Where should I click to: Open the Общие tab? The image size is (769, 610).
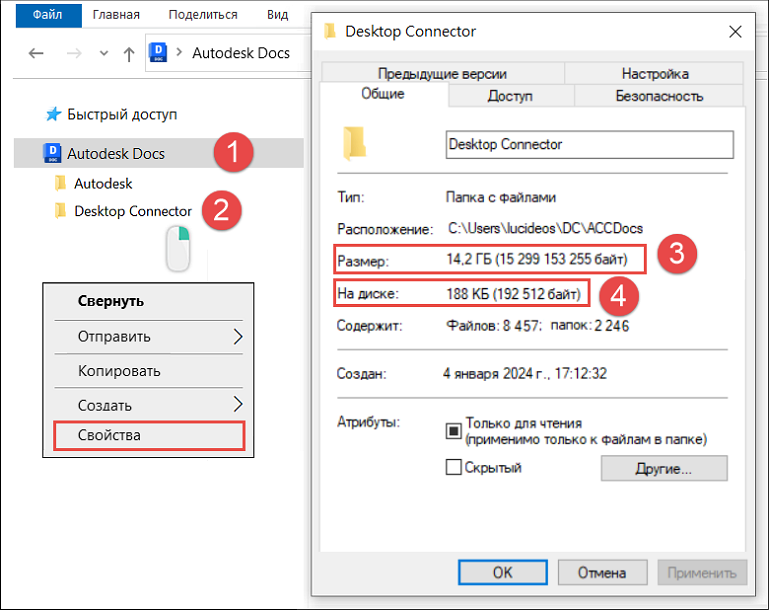[x=383, y=94]
